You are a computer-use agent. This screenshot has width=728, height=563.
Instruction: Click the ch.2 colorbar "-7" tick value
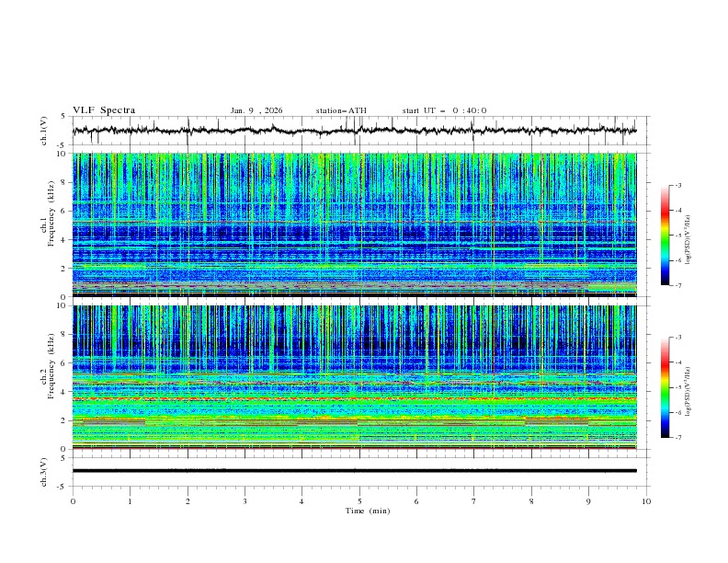pyautogui.click(x=677, y=438)
